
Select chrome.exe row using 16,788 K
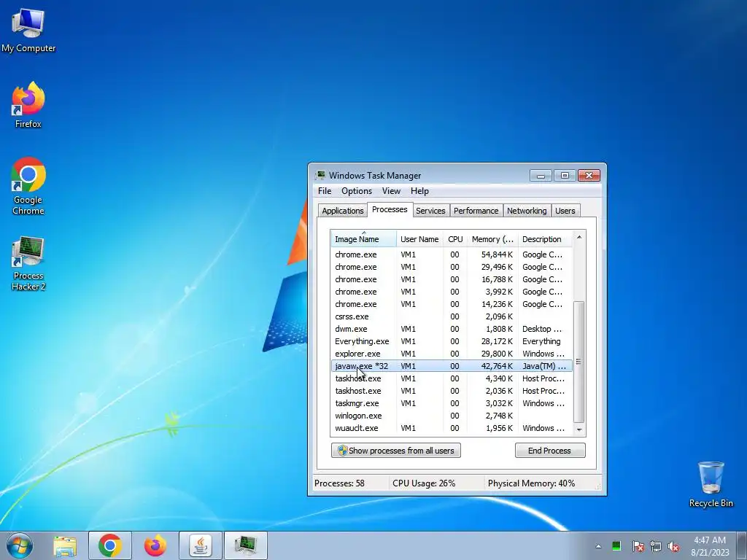(x=452, y=279)
